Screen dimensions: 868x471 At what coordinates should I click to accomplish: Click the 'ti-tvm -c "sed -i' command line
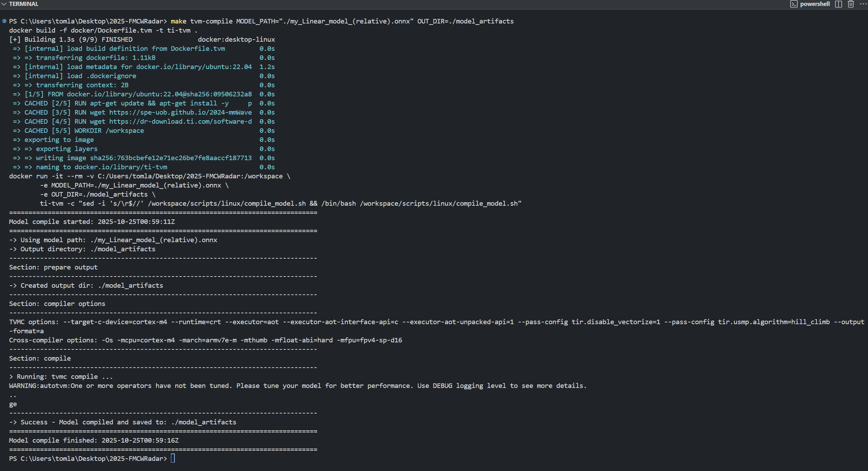(281, 203)
